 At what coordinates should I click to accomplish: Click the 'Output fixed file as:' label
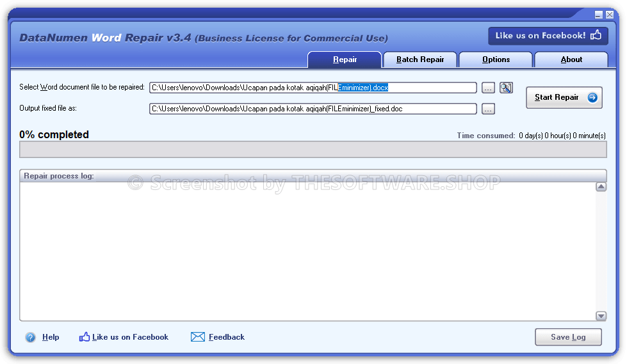click(48, 108)
